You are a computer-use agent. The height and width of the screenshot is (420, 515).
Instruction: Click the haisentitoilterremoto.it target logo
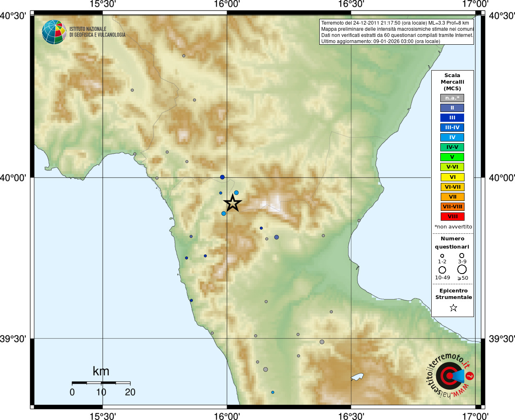click(450, 375)
